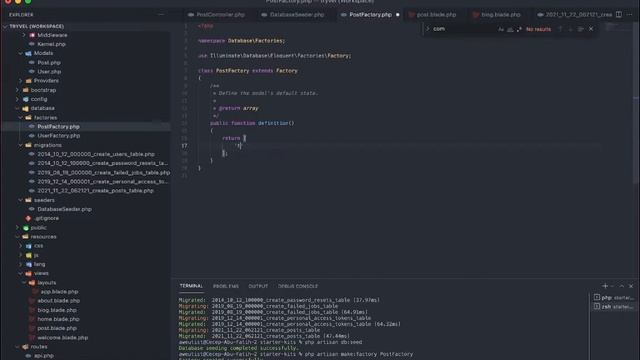This screenshot has height=360, width=640.
Task: Expand the replace field chevron in find widget
Action: click(x=427, y=29)
